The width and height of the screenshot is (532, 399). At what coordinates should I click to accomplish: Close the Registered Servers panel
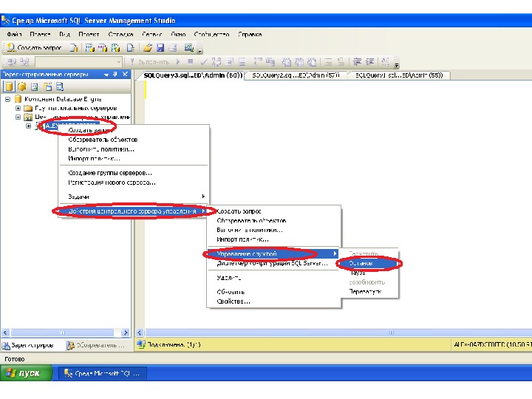point(125,74)
